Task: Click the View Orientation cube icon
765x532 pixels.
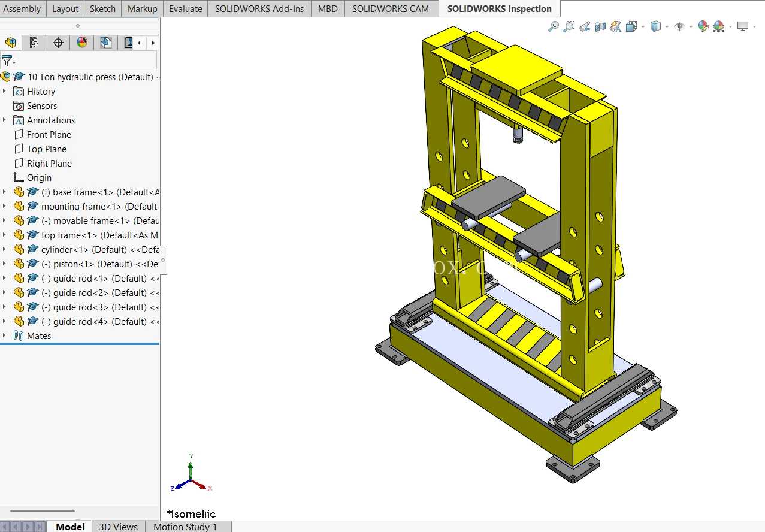Action: [x=631, y=26]
